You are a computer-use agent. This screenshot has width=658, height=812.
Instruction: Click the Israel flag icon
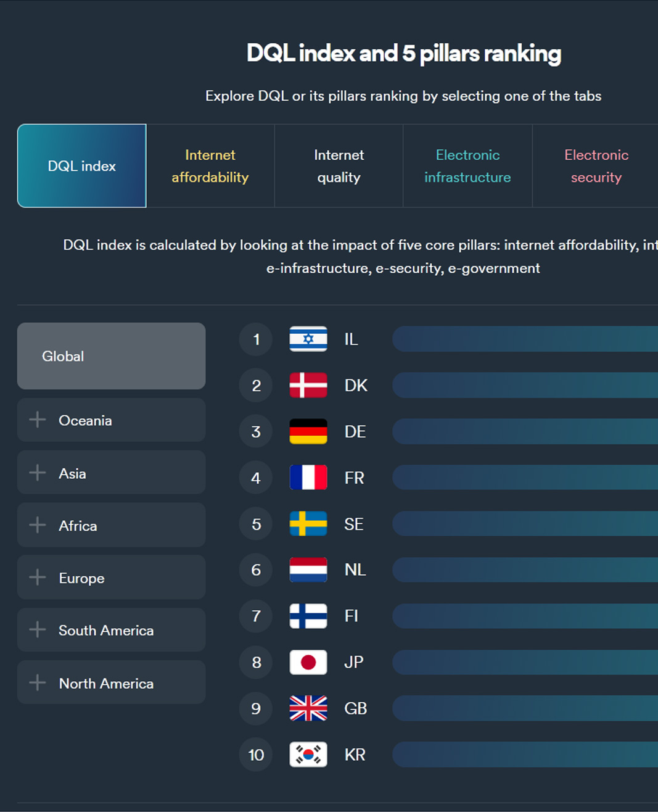click(308, 339)
